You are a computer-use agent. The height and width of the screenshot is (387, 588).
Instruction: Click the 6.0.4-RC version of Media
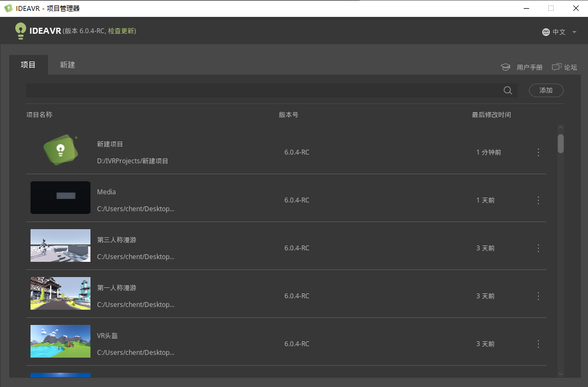pos(296,200)
